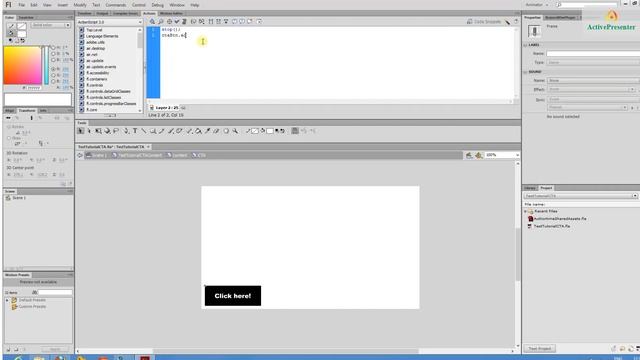Click Scene 1 in the edit bar breadcrumb

pyautogui.click(x=96, y=155)
